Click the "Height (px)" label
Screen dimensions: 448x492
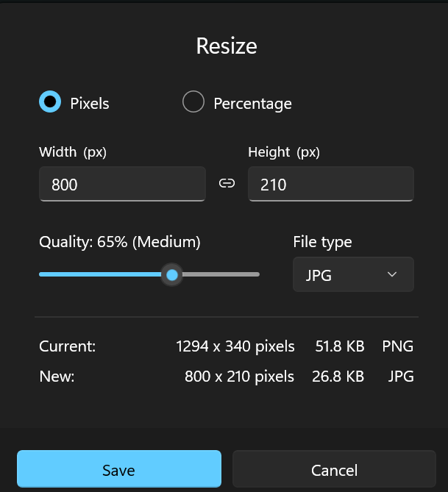pyautogui.click(x=284, y=152)
